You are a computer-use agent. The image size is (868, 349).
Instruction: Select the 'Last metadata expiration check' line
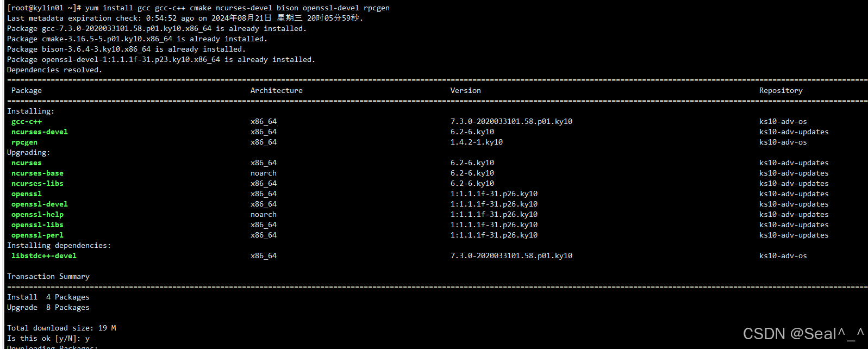click(x=185, y=18)
